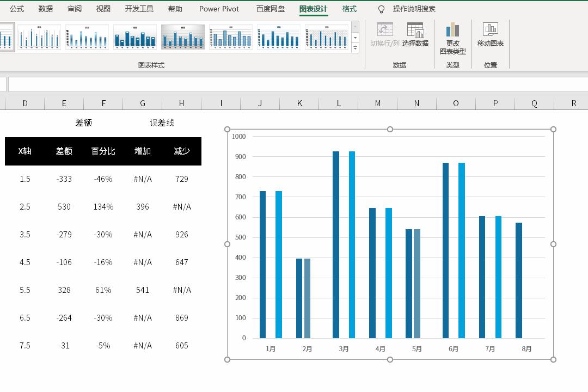This screenshot has height=392, width=588.
Task: Select column header L
Action: tap(339, 103)
